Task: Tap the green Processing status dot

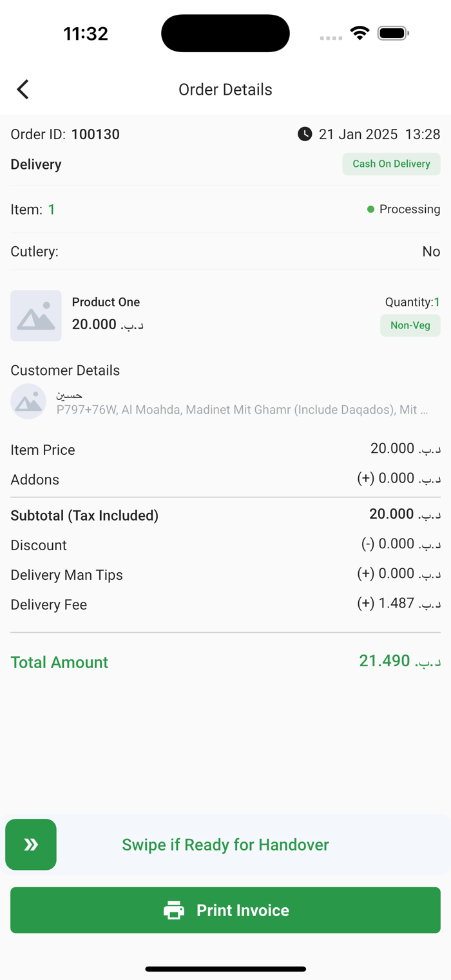Action: coord(370,209)
